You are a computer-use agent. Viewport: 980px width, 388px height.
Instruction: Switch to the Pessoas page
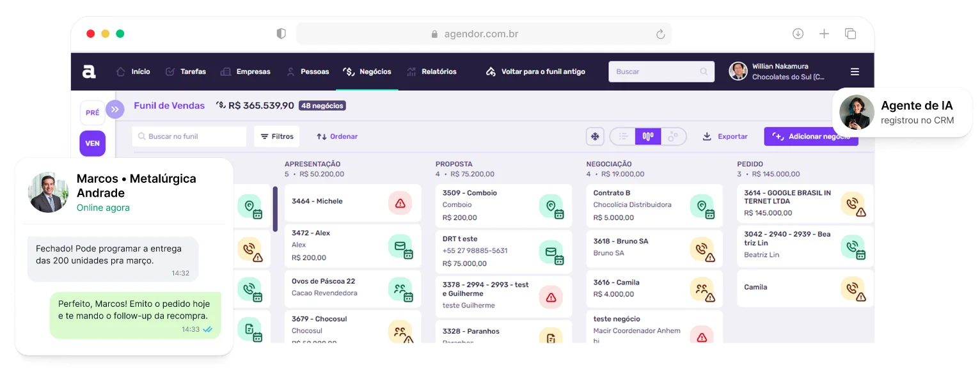308,72
